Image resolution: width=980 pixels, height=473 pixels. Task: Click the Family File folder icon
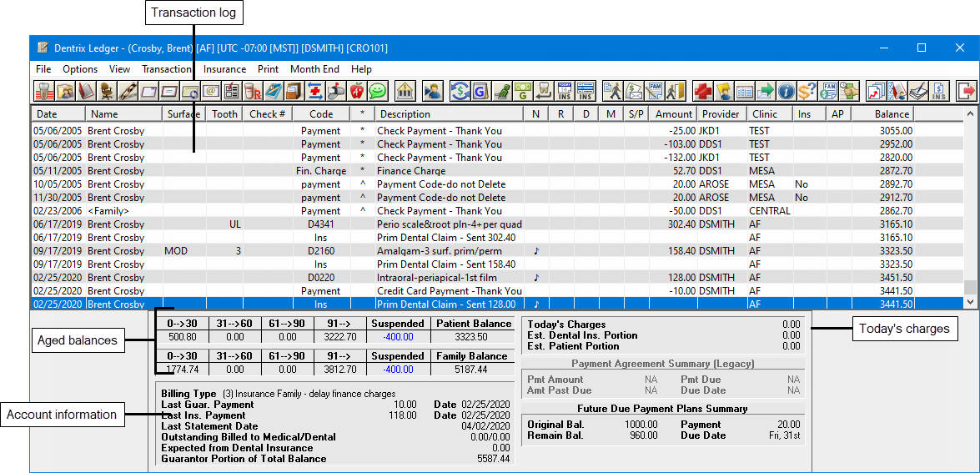point(64,91)
